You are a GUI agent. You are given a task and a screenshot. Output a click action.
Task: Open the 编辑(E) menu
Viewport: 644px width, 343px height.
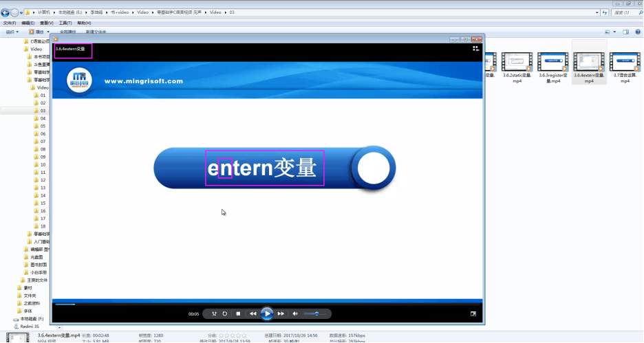tap(28, 23)
